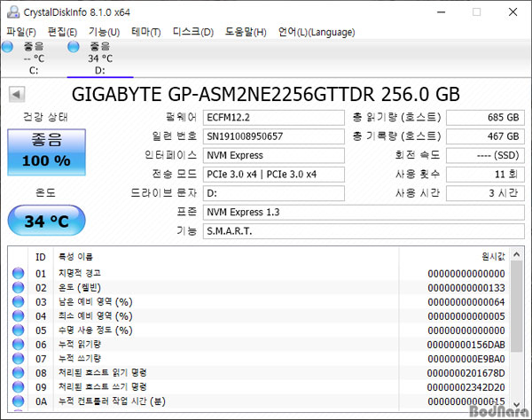
Task: Open the 디스크(D) menu
Action: (x=192, y=33)
